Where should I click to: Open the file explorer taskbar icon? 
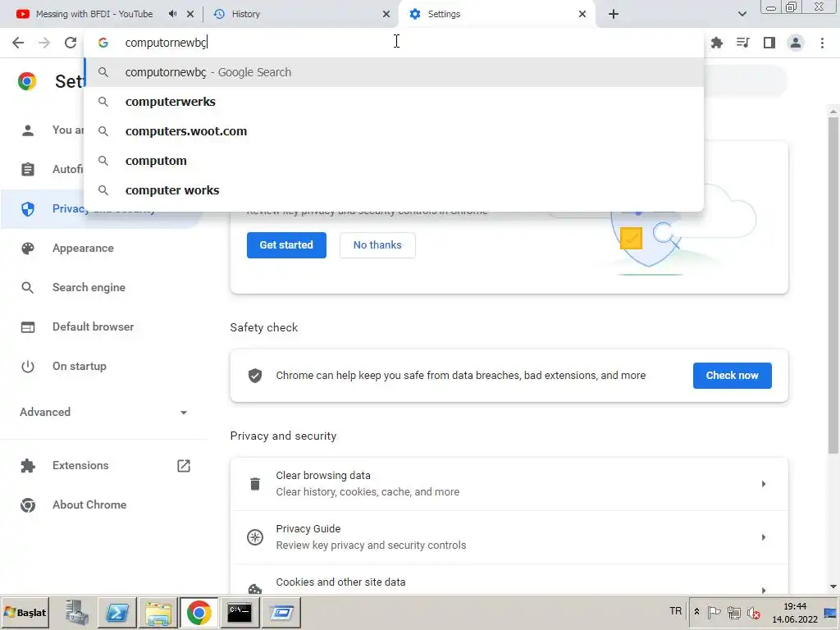point(158,612)
